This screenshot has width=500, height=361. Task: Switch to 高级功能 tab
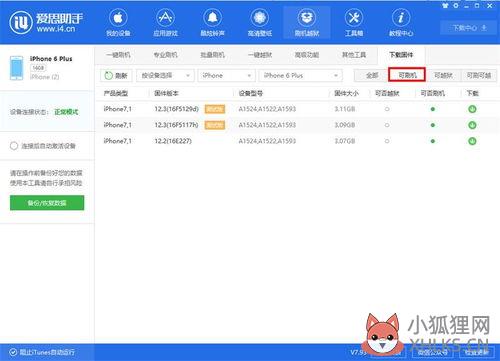[307, 55]
